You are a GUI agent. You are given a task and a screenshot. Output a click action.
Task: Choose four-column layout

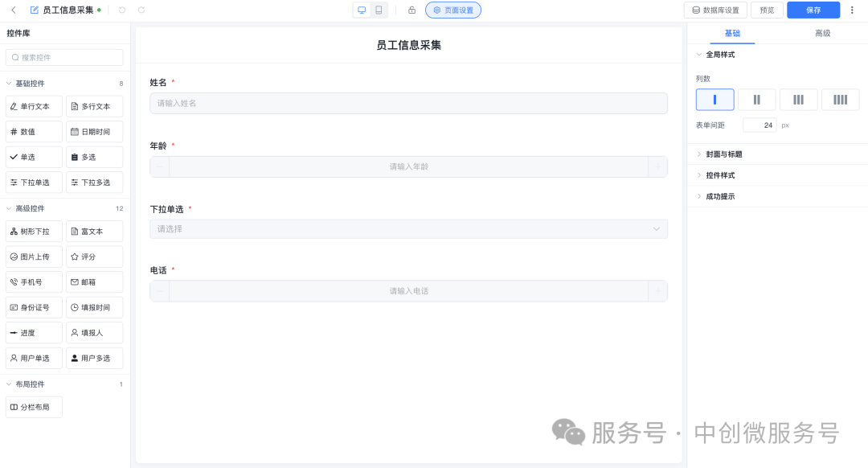click(x=841, y=100)
